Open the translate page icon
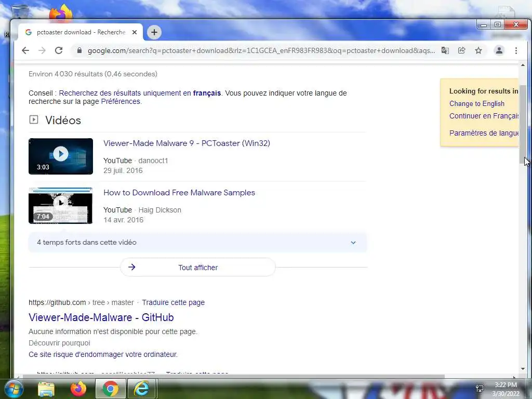This screenshot has height=399, width=532. 445,50
